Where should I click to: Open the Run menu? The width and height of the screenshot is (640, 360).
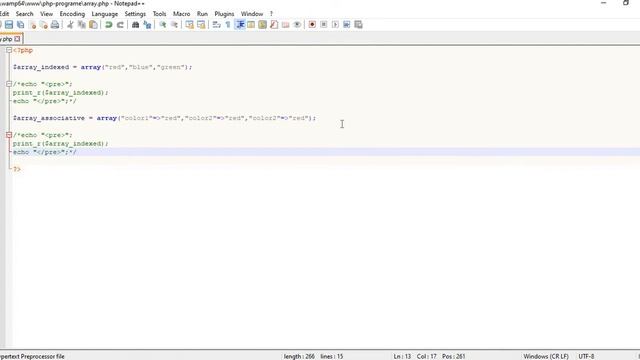pos(202,14)
